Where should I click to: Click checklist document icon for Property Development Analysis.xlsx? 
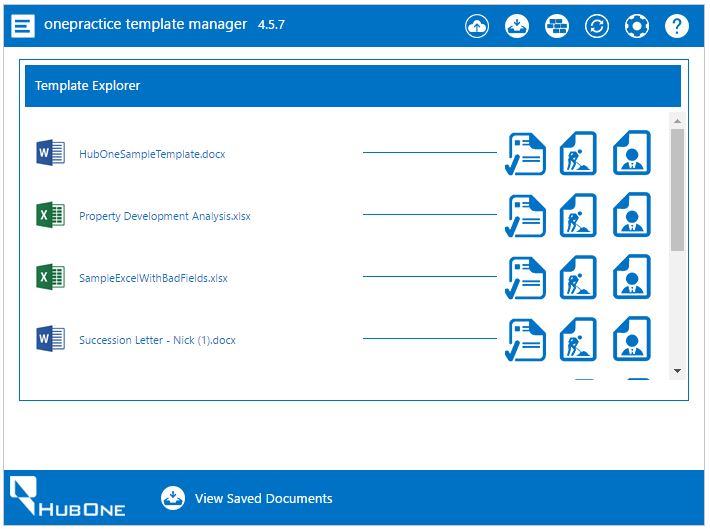(x=525, y=216)
